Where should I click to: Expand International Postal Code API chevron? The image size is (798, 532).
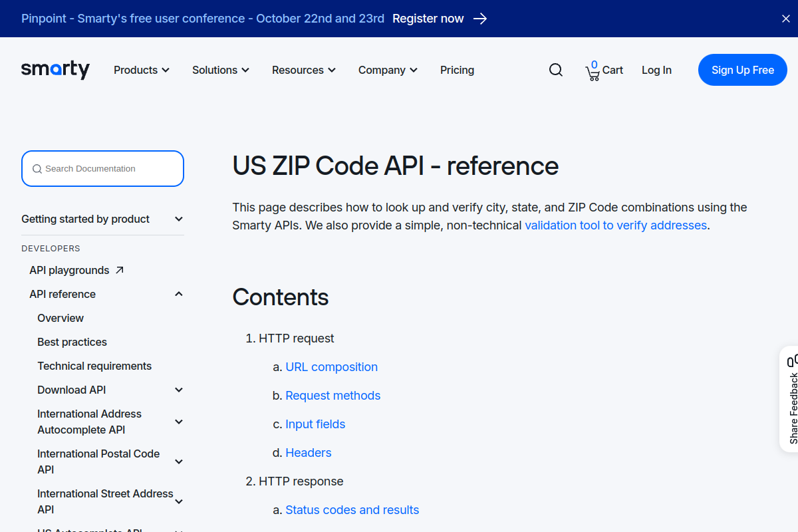[179, 462]
